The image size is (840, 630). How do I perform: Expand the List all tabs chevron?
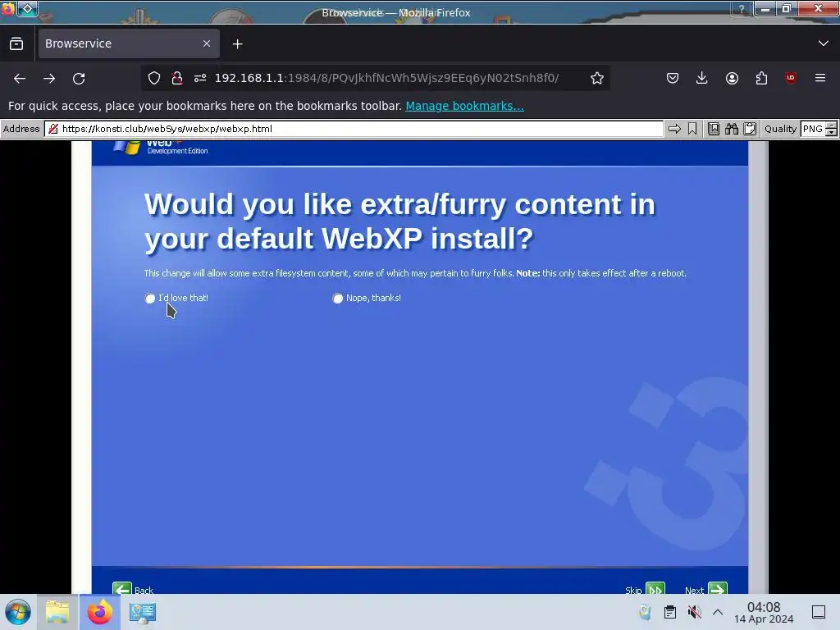(x=824, y=43)
